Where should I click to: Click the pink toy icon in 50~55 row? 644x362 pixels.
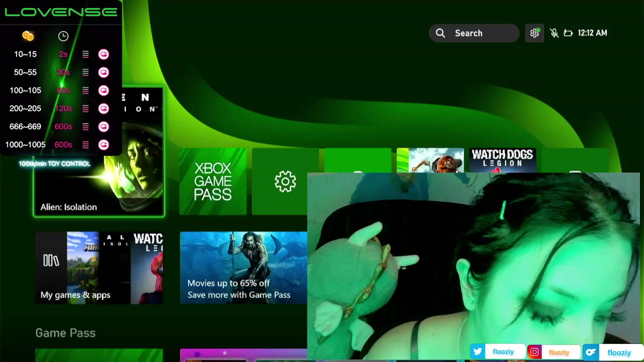(x=104, y=72)
